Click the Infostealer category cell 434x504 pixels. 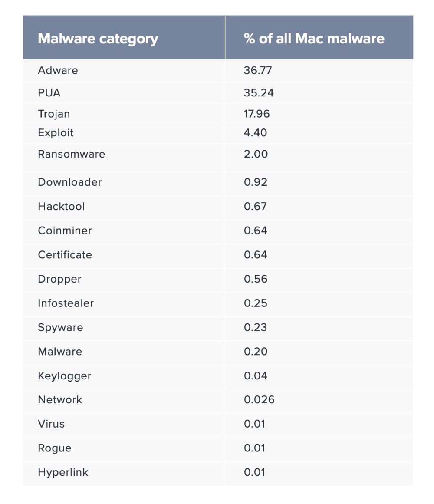click(x=66, y=303)
